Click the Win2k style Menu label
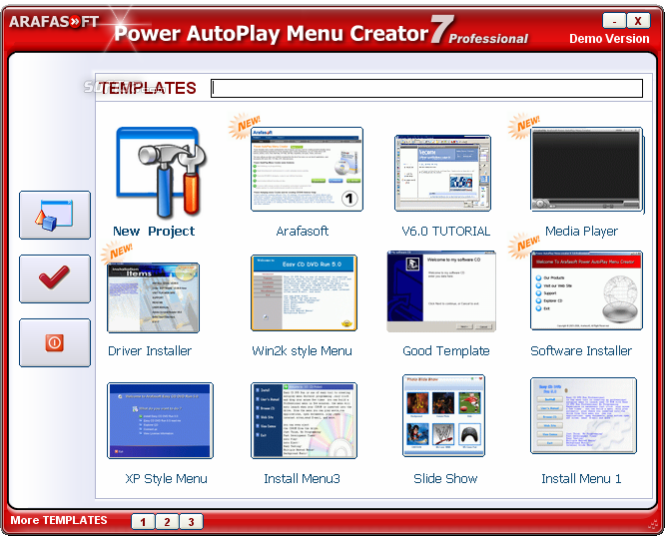Image resolution: width=665 pixels, height=536 pixels. tap(302, 351)
